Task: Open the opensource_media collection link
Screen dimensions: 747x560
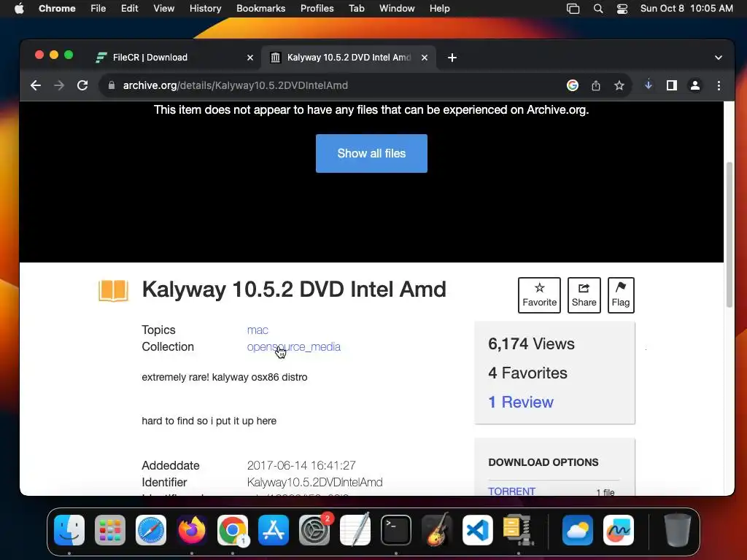Action: 294,346
